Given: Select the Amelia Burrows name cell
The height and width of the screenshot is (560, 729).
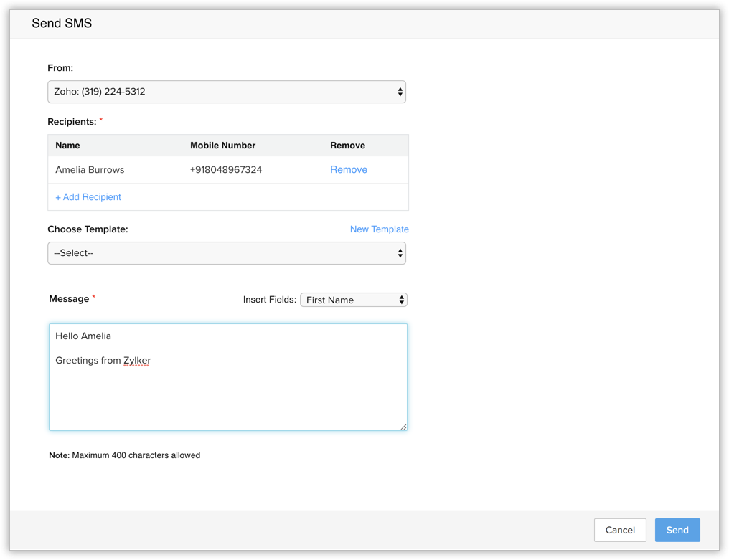Looking at the screenshot, I should pyautogui.click(x=90, y=170).
